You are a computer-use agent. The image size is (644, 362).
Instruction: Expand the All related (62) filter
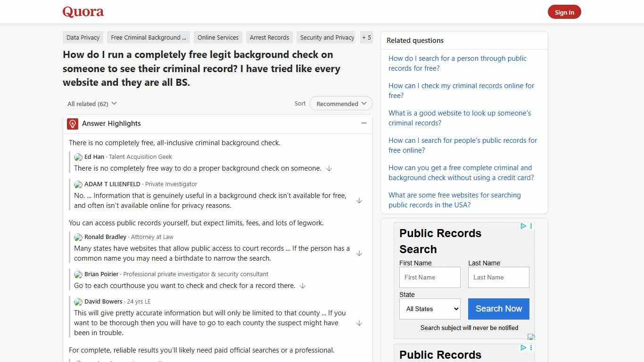pyautogui.click(x=92, y=104)
